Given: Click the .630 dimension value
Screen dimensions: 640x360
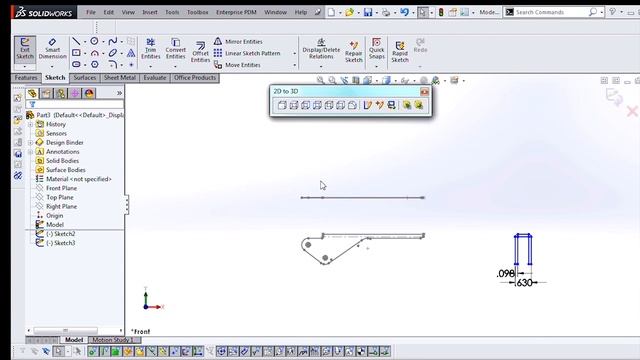Looking at the screenshot, I should click(x=524, y=282).
